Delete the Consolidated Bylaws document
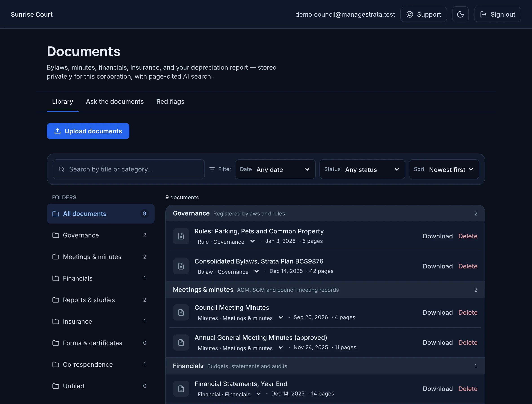 click(x=468, y=266)
